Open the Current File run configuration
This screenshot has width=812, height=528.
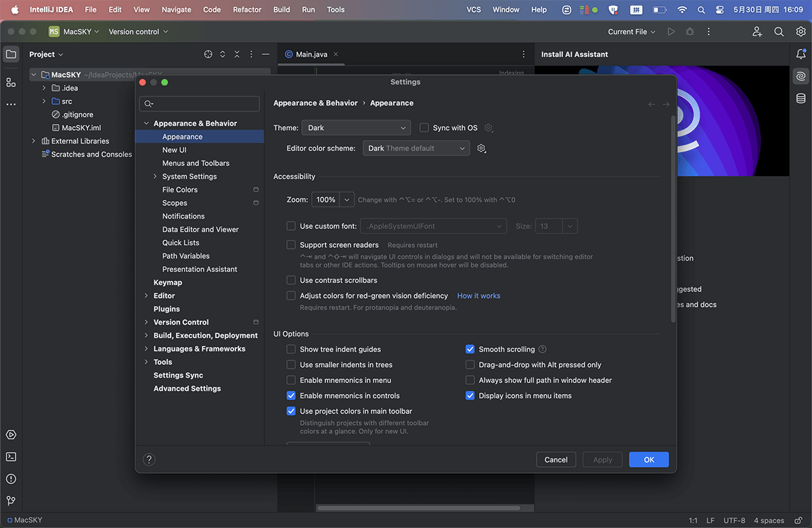tap(631, 32)
